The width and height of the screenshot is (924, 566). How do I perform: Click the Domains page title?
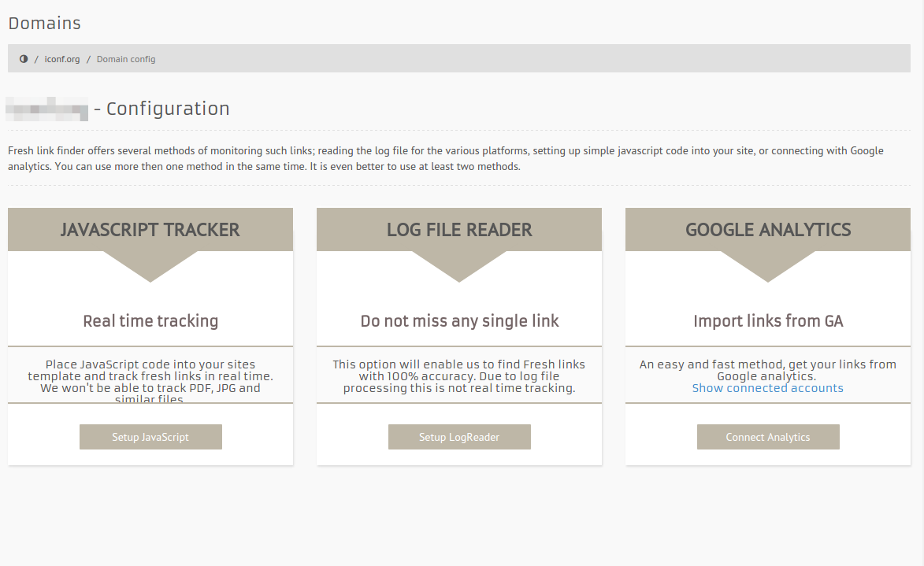pyautogui.click(x=44, y=24)
